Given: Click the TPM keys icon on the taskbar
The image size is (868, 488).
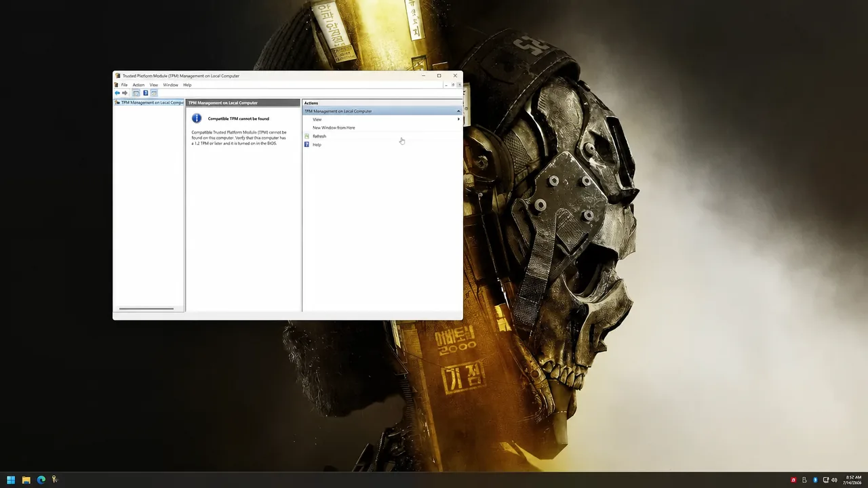Looking at the screenshot, I should click(55, 480).
